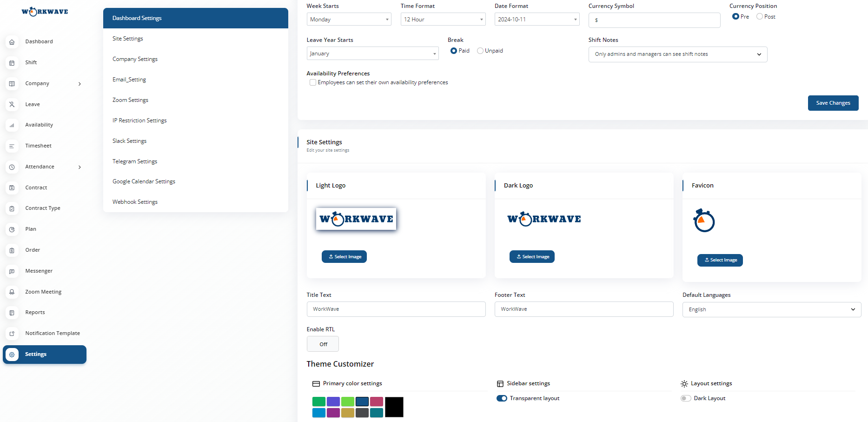Image resolution: width=868 pixels, height=422 pixels.
Task: Click the Dark Logo preview image
Action: pyautogui.click(x=544, y=219)
